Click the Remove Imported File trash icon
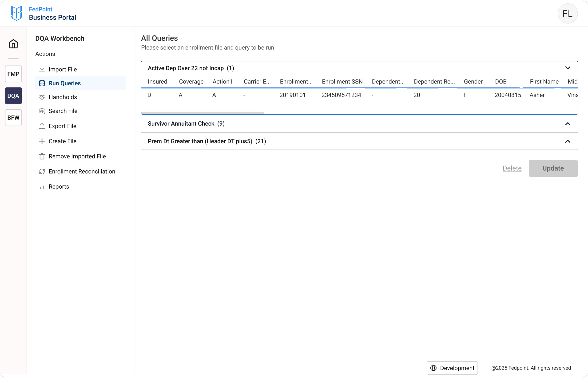The image size is (588, 378). [42, 156]
